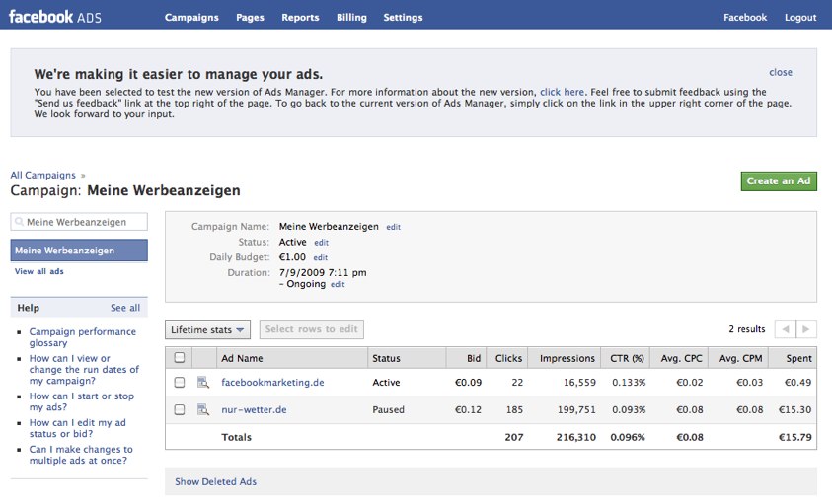Viewport: 832px width, 504px height.
Task: Click the Create an Ad button
Action: [x=779, y=180]
